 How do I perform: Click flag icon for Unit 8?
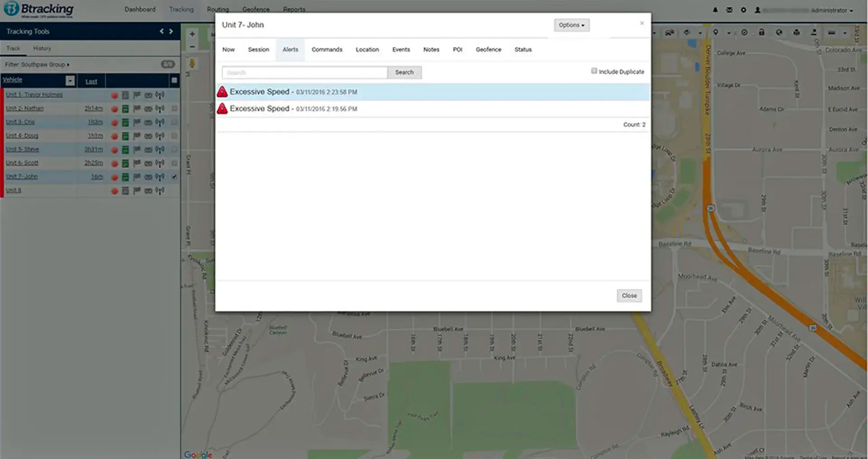pos(137,190)
